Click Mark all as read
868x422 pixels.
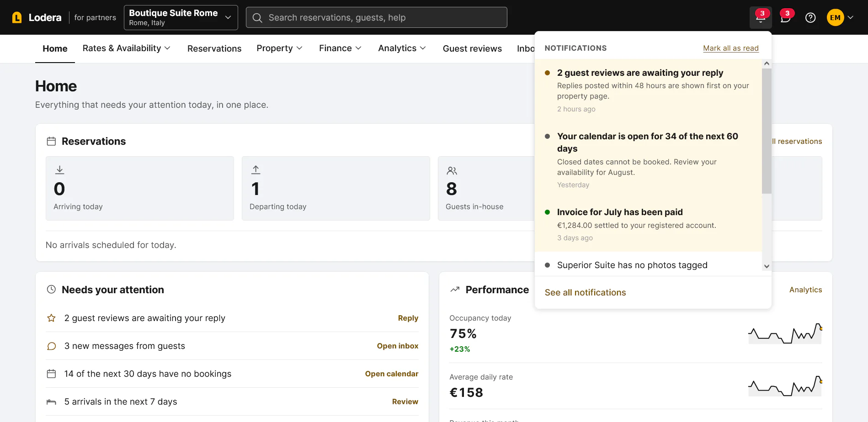tap(730, 48)
